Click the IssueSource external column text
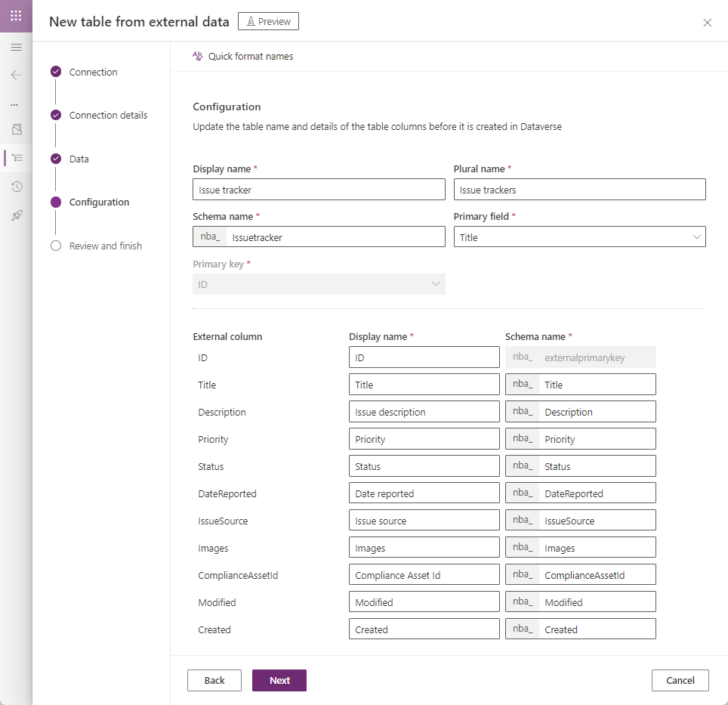 point(223,521)
